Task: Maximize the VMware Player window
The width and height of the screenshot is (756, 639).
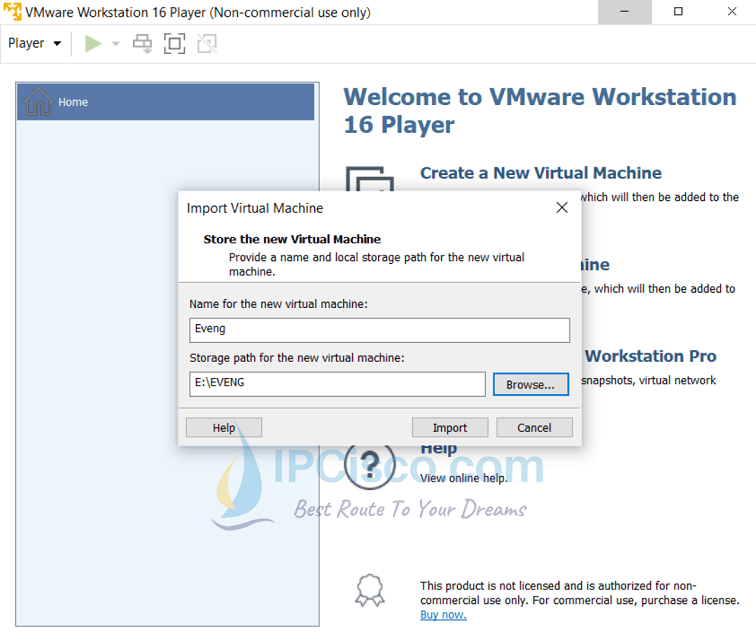Action: [678, 12]
